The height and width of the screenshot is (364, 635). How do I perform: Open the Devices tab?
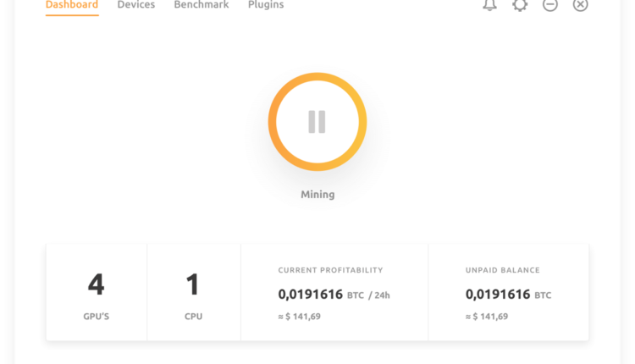(x=135, y=5)
